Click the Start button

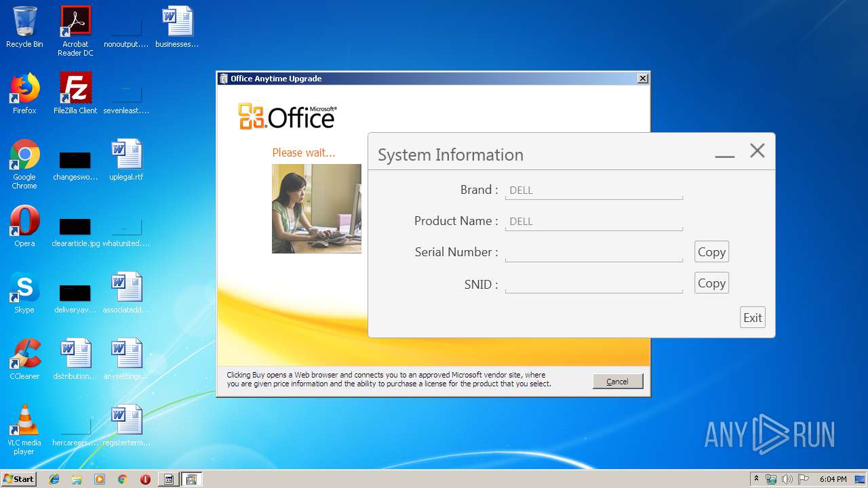18,479
